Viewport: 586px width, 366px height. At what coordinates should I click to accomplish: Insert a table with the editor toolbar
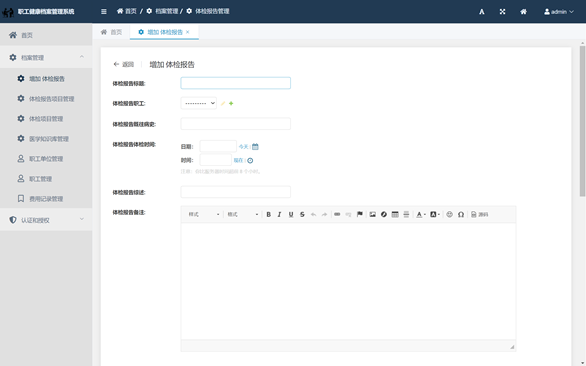click(x=395, y=214)
